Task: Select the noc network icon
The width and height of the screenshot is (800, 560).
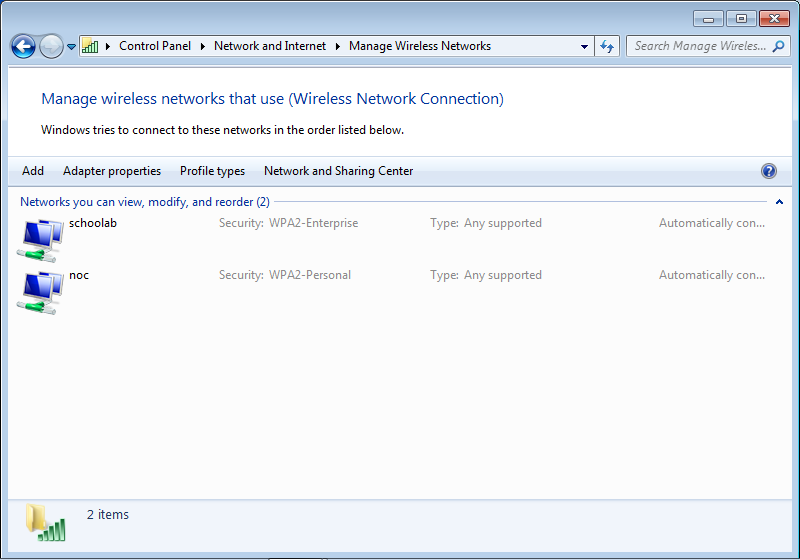Action: pyautogui.click(x=40, y=293)
